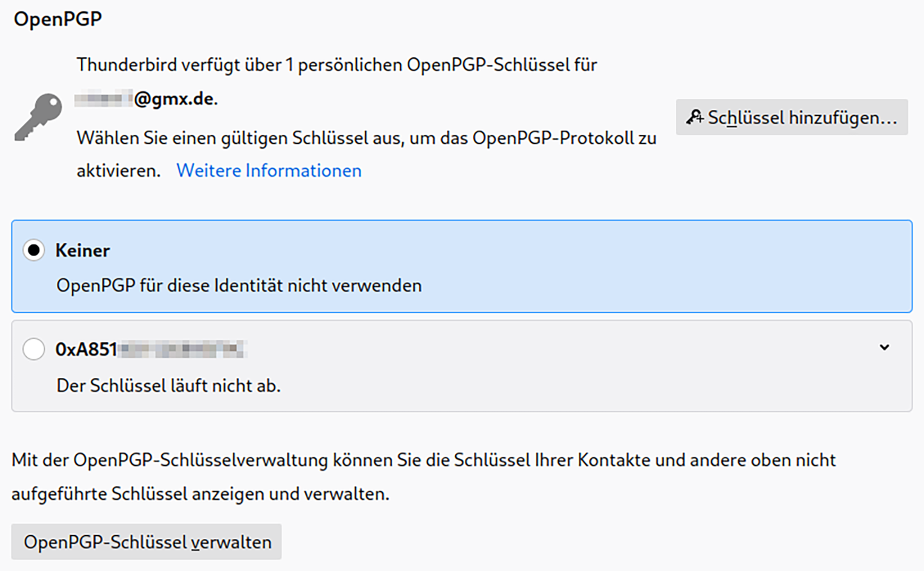Click the bold "Keiner" label
Viewport: 924px width, 571px height.
click(x=82, y=250)
